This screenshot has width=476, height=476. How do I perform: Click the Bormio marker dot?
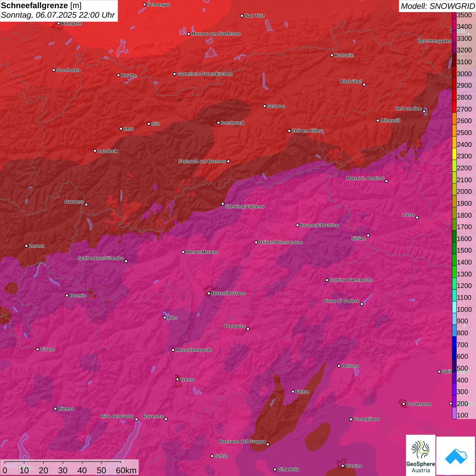[67, 295]
